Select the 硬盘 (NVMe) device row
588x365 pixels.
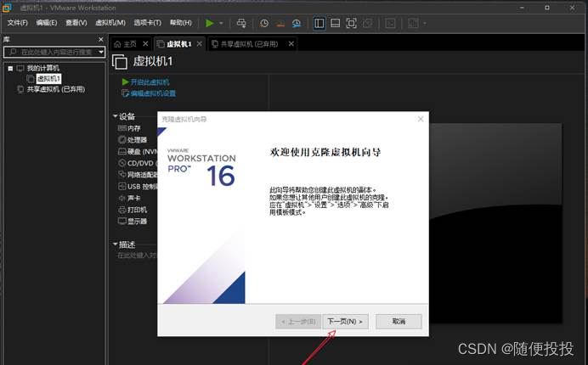[138, 151]
